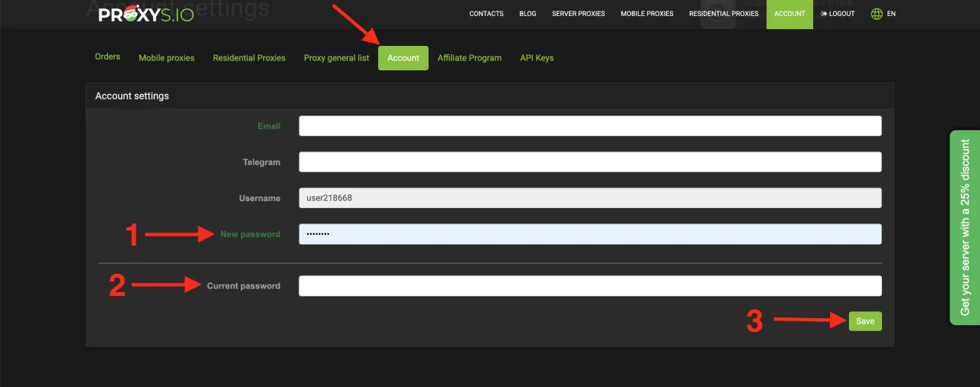Open Server Proxies in the top menu
Image resolution: width=980 pixels, height=387 pixels.
[x=578, y=14]
